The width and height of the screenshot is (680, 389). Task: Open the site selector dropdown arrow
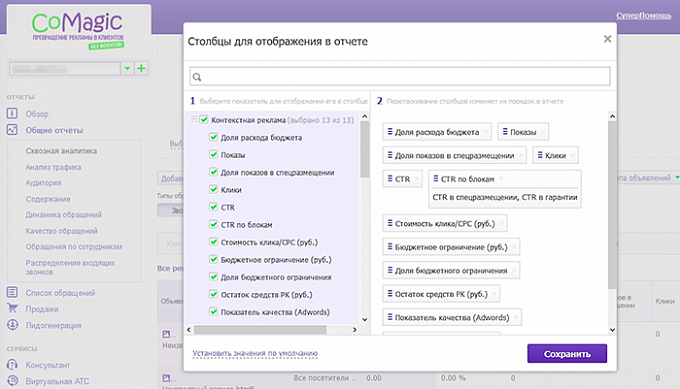127,68
